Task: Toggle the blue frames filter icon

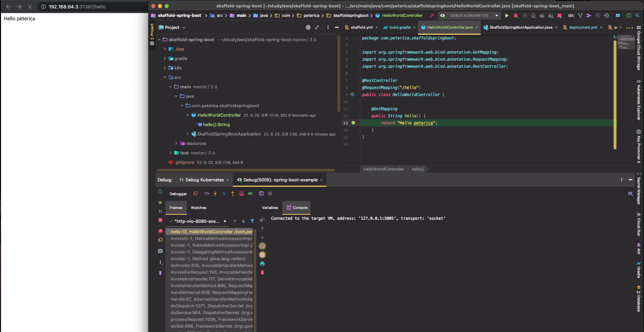Action: point(252,221)
